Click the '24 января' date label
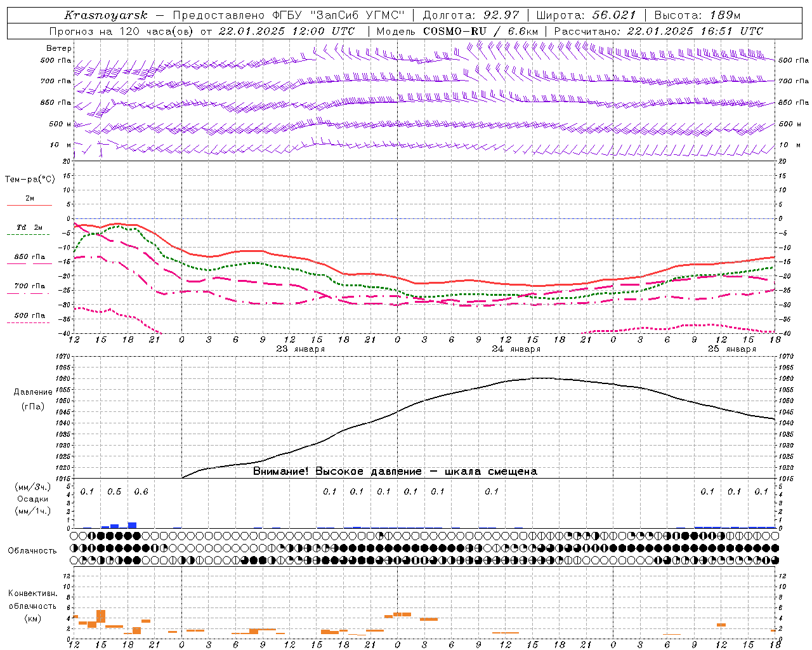 pos(516,349)
